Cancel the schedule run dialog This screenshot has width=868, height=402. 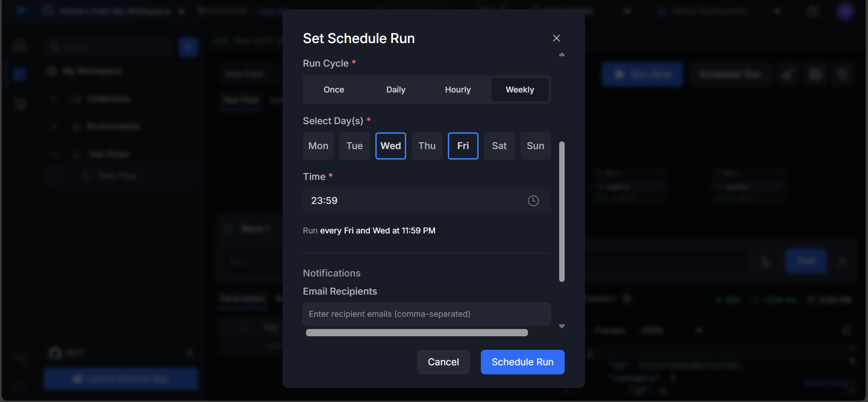[443, 362]
